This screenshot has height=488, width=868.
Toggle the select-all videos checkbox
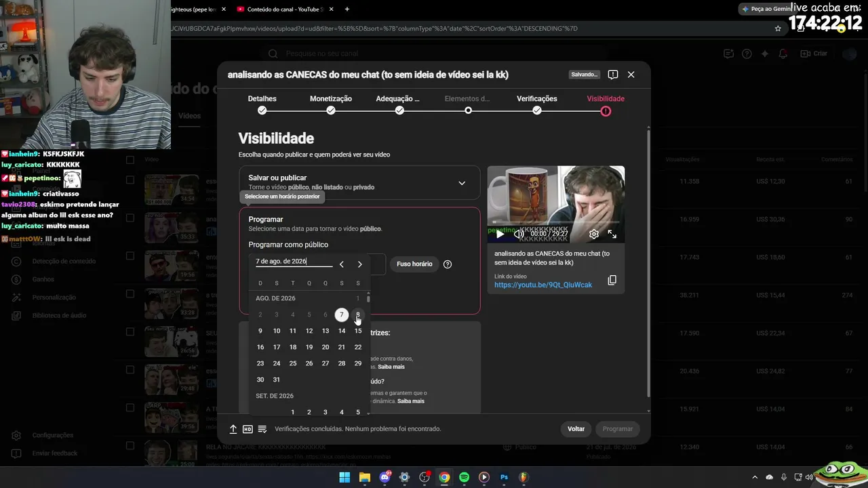click(x=130, y=160)
